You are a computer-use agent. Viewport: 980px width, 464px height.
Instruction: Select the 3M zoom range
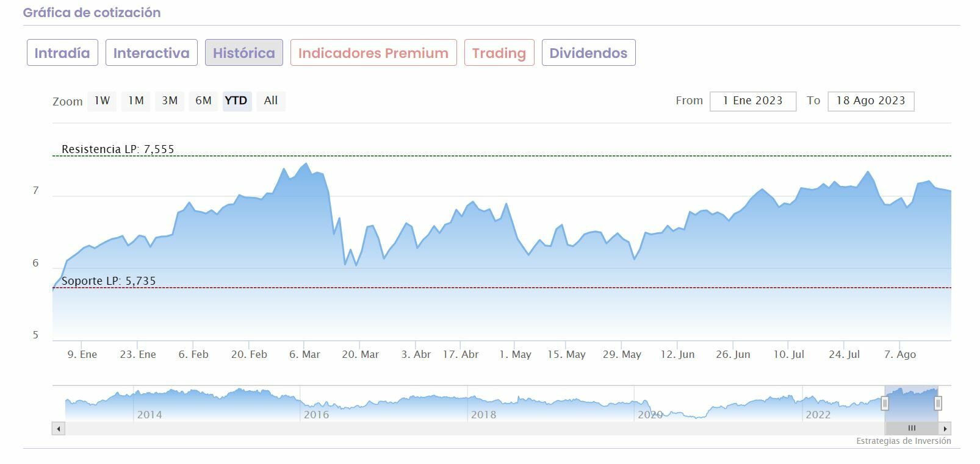pos(170,101)
